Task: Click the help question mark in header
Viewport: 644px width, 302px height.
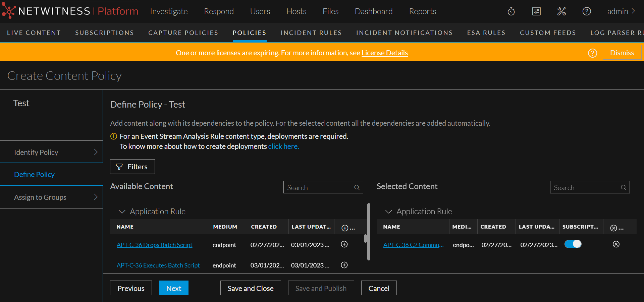Action: pyautogui.click(x=587, y=11)
